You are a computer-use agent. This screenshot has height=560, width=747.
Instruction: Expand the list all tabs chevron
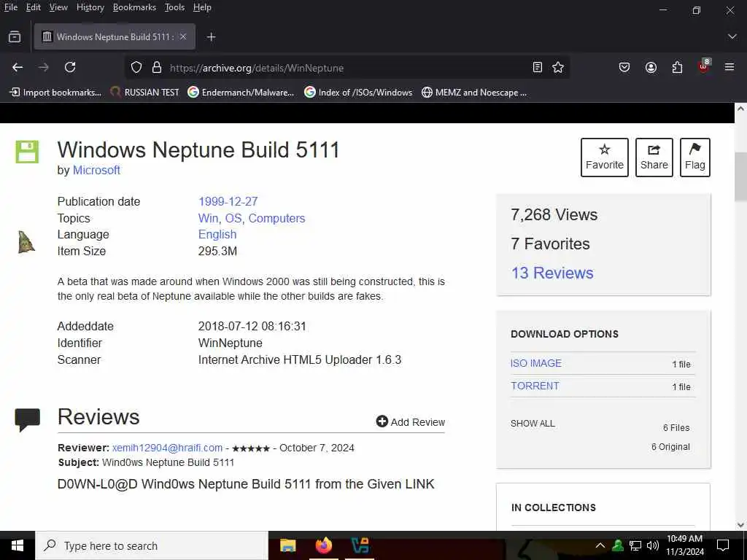(732, 36)
